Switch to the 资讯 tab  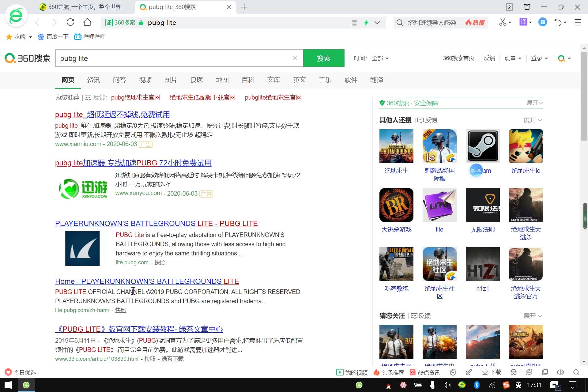tap(93, 80)
